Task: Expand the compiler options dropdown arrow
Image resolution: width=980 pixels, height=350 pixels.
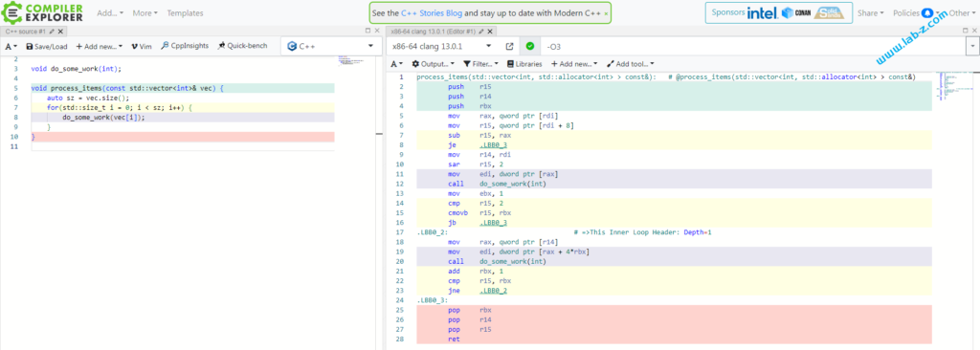Action: pos(972,46)
